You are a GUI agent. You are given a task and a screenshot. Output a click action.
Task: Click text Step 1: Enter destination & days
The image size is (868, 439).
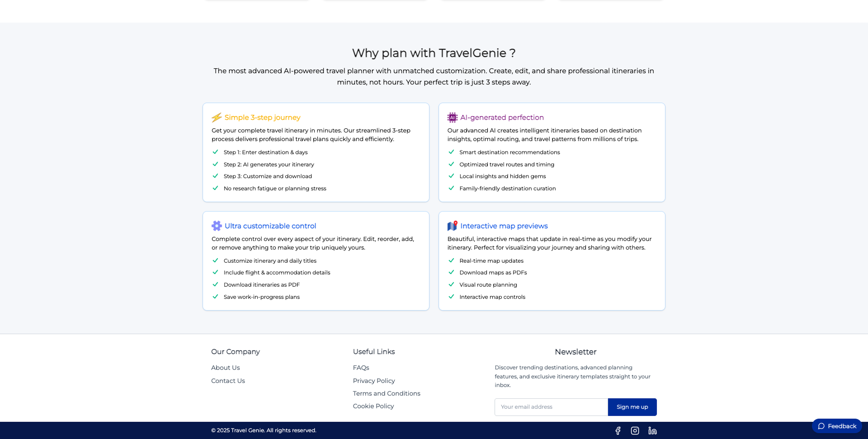pos(266,152)
